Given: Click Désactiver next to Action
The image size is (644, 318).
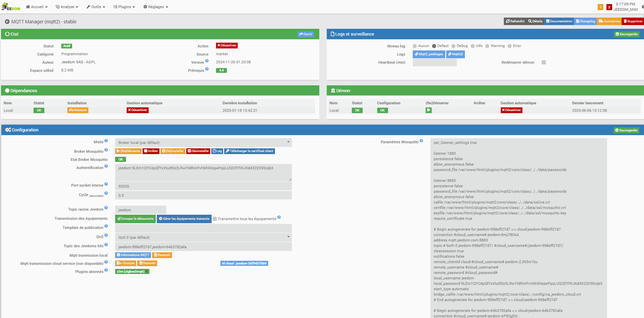Looking at the screenshot, I should pyautogui.click(x=227, y=45).
